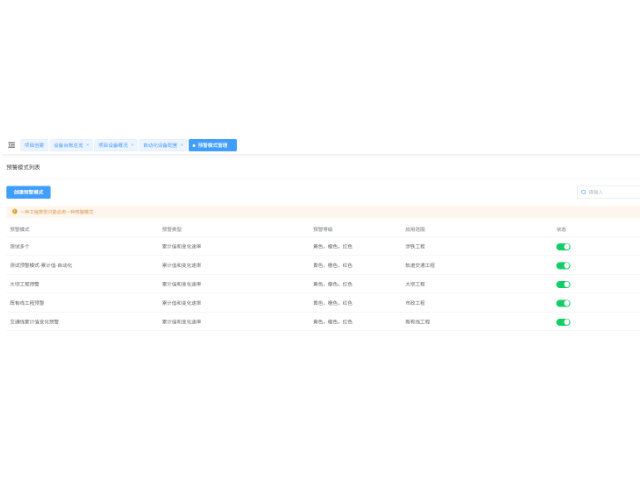640x480 pixels.
Task: Focus the 请输入 search input field
Action: click(x=612, y=192)
